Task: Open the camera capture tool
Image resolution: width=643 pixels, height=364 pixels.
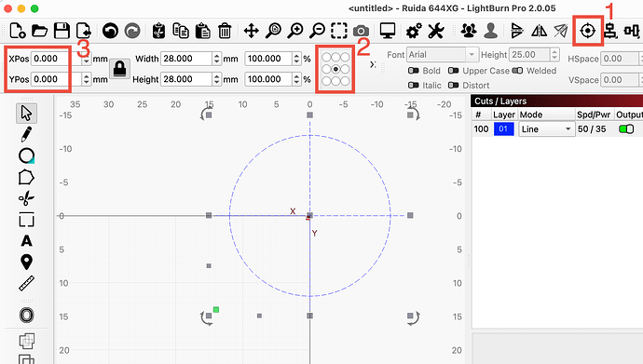Action: (x=361, y=31)
